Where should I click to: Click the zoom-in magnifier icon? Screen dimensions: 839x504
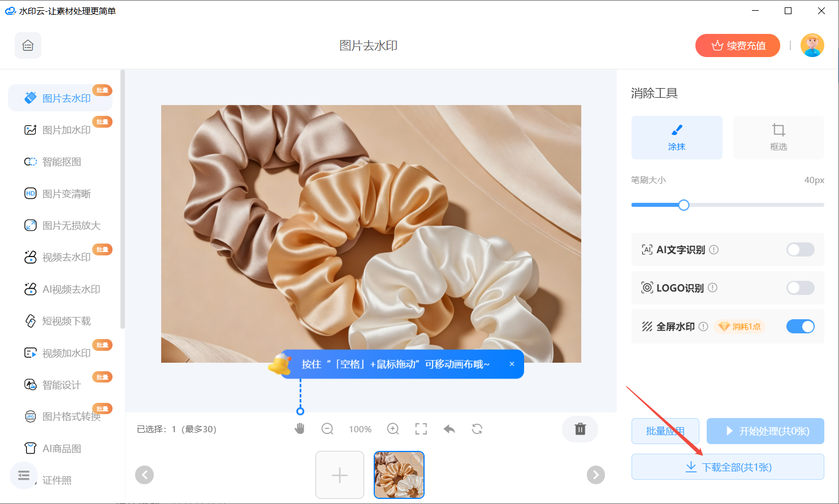tap(392, 429)
